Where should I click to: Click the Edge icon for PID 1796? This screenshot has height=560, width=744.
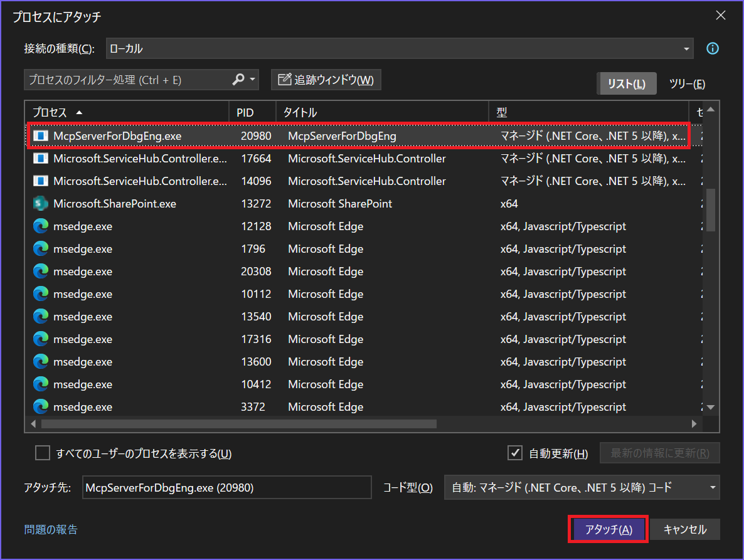(40, 249)
